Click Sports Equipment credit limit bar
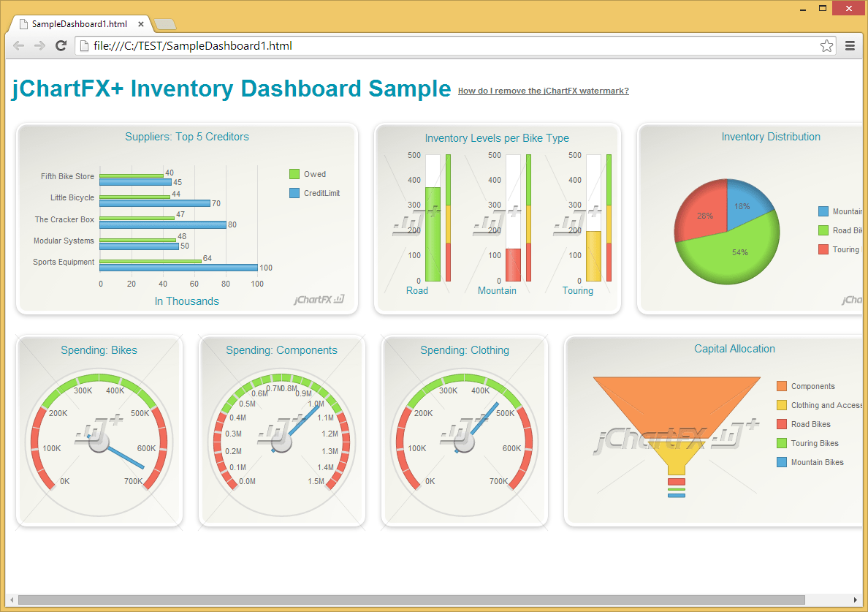The image size is (868, 612). coord(178,268)
